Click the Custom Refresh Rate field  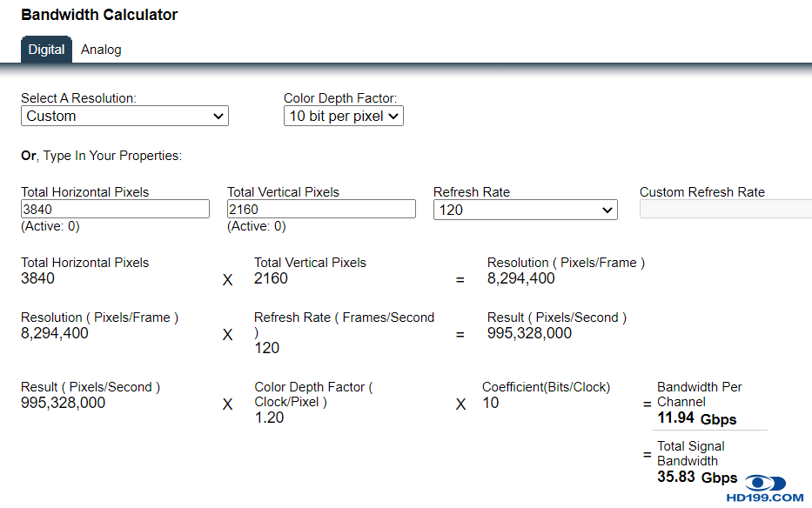725,209
